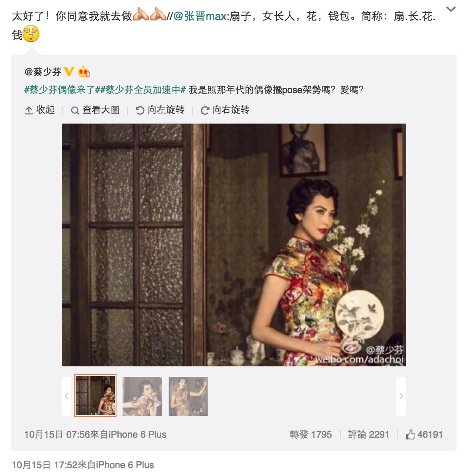
Task: Open the @张晋max profile link
Action: tap(200, 16)
